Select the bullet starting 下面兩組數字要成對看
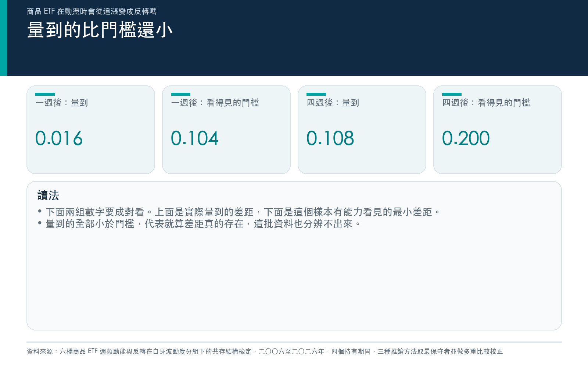588x368 pixels. click(239, 212)
